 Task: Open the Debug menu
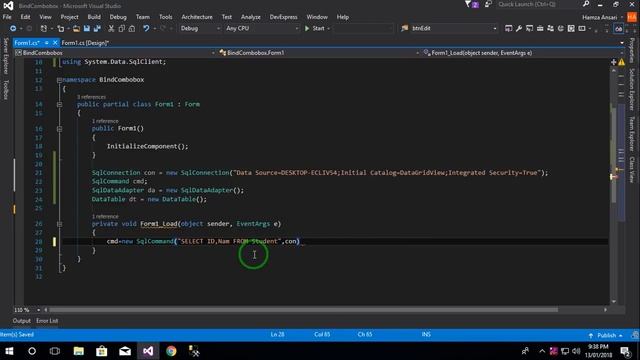[x=118, y=17]
